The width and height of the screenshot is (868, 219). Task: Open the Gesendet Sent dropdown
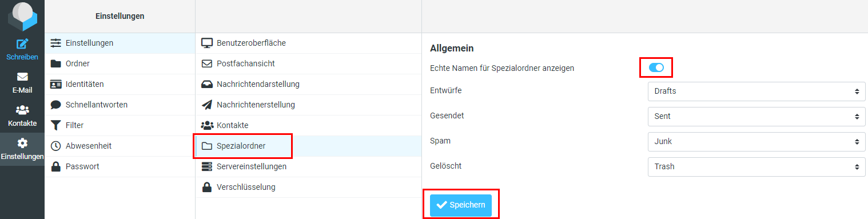click(x=756, y=116)
